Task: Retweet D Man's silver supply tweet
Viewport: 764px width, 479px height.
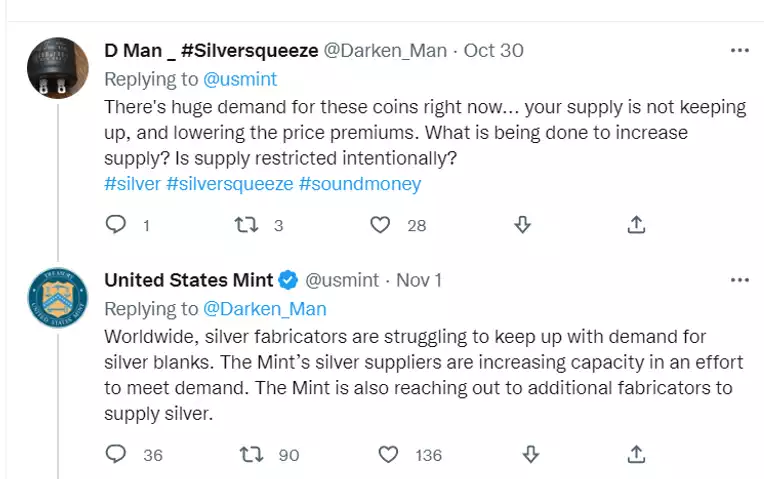Action: (247, 225)
